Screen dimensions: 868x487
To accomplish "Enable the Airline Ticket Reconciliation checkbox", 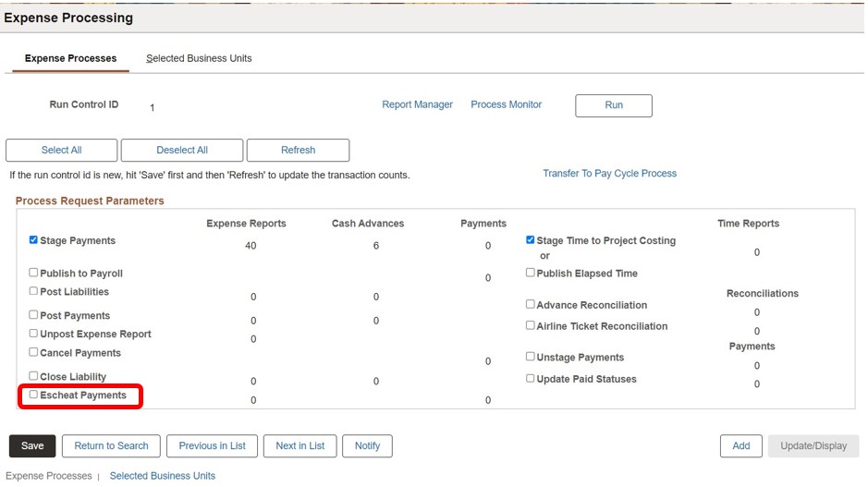I will point(531,325).
